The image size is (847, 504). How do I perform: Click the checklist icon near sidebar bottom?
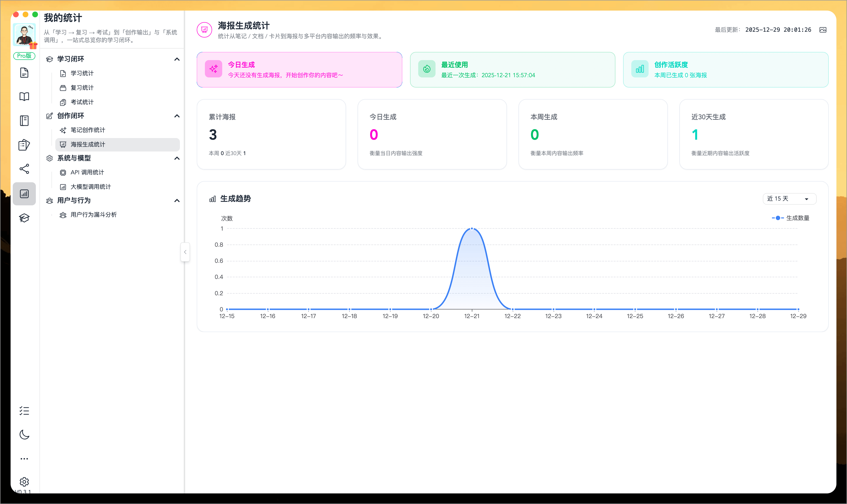24,411
